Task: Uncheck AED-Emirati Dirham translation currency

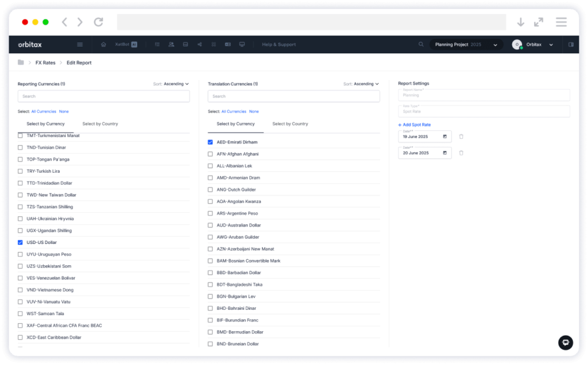Action: pos(210,142)
